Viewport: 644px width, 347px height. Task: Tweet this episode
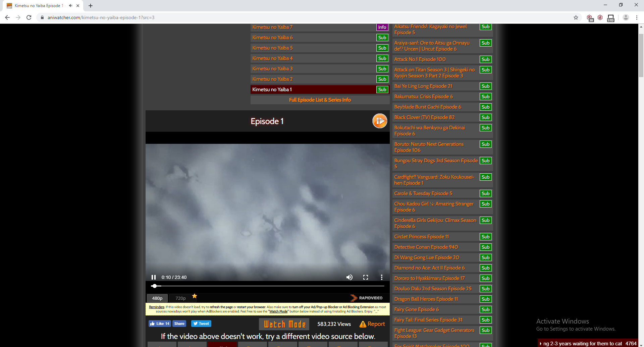click(x=201, y=324)
